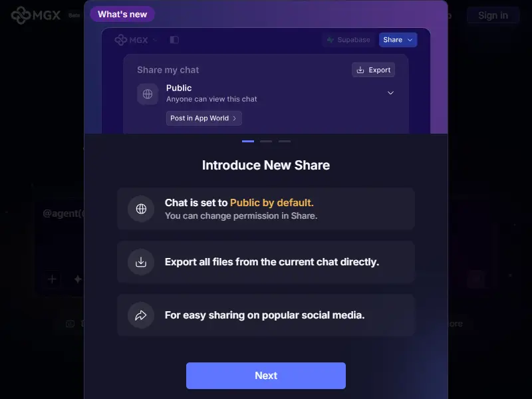This screenshot has width=532, height=399.
Task: Expand the Public permission chevron
Action: click(x=390, y=93)
